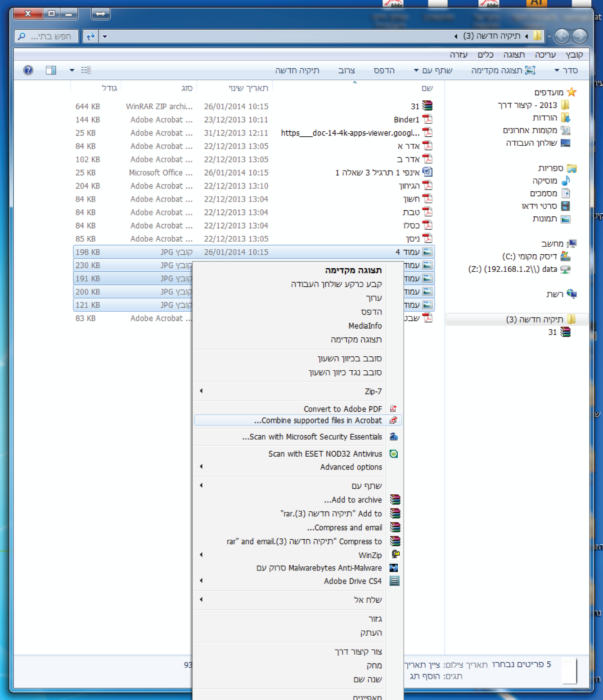The height and width of the screenshot is (700, 603).
Task: Click the סרטי וידאו (Videos) film icon in the sidebar
Action: pyautogui.click(x=566, y=206)
